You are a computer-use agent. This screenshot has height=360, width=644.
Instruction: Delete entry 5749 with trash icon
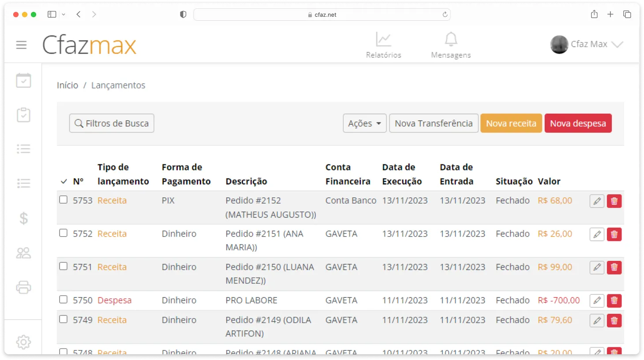[x=614, y=320]
